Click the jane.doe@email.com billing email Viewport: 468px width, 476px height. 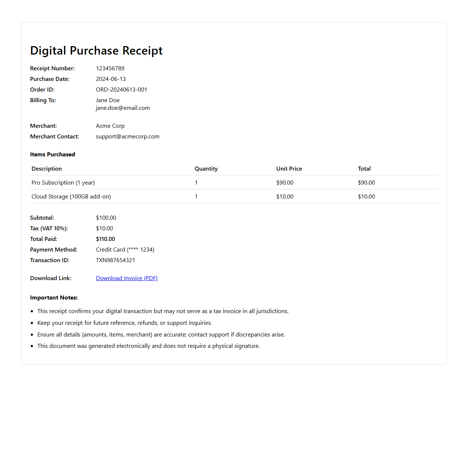pos(123,108)
